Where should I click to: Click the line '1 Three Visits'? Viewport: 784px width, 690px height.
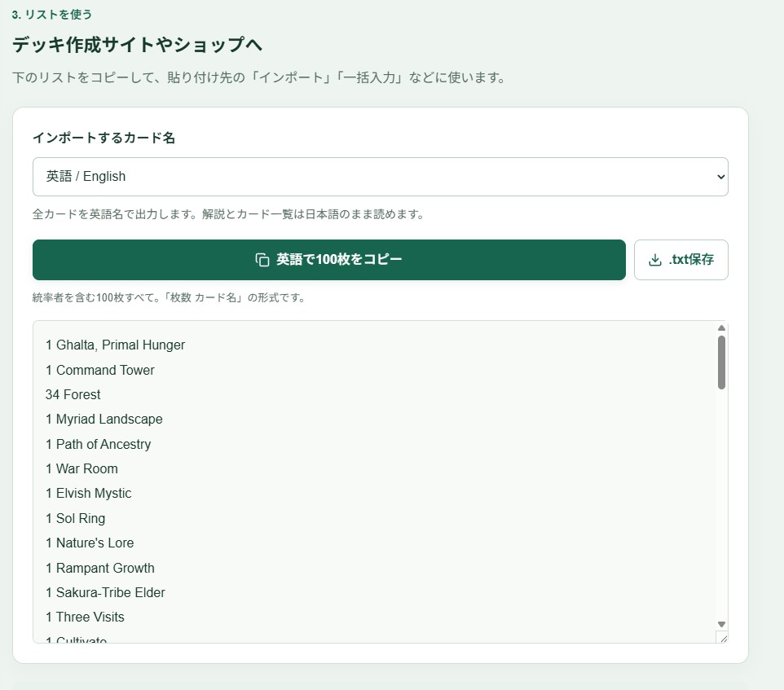coord(85,617)
